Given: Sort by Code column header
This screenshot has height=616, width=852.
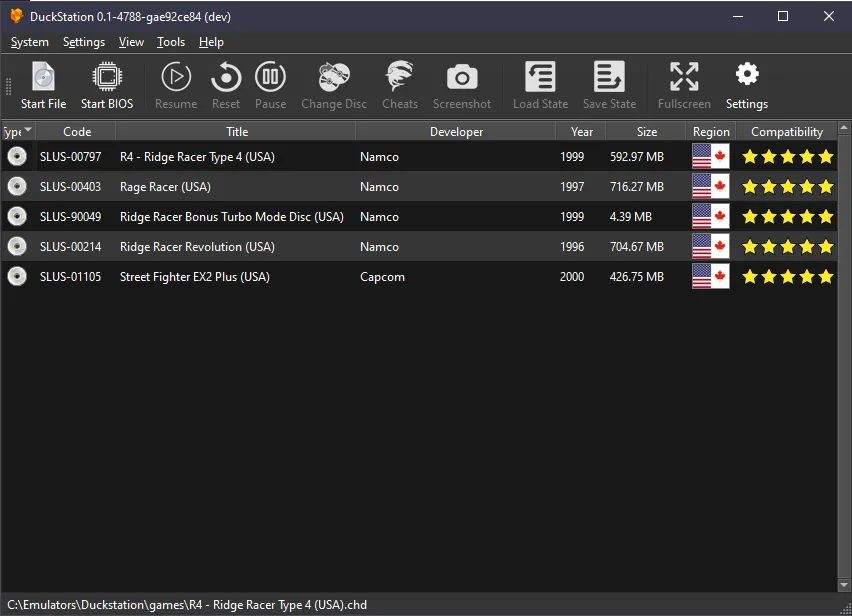Looking at the screenshot, I should tap(77, 131).
